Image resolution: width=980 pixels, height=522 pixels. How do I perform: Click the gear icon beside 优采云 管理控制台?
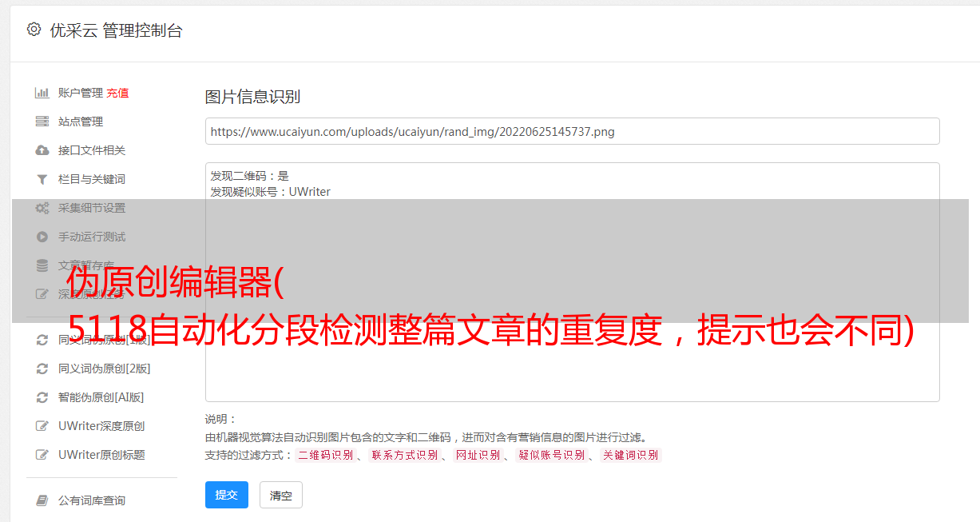pos(34,30)
